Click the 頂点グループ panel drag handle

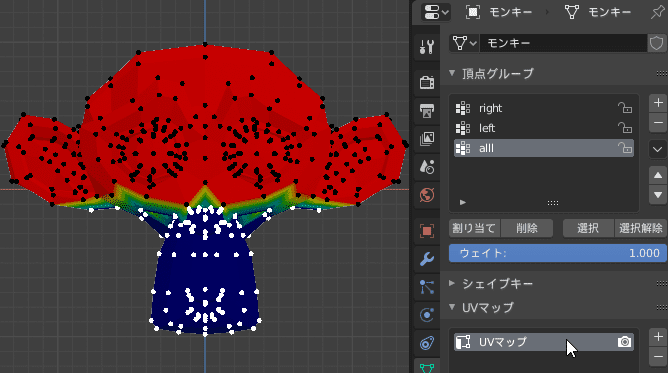point(662,73)
